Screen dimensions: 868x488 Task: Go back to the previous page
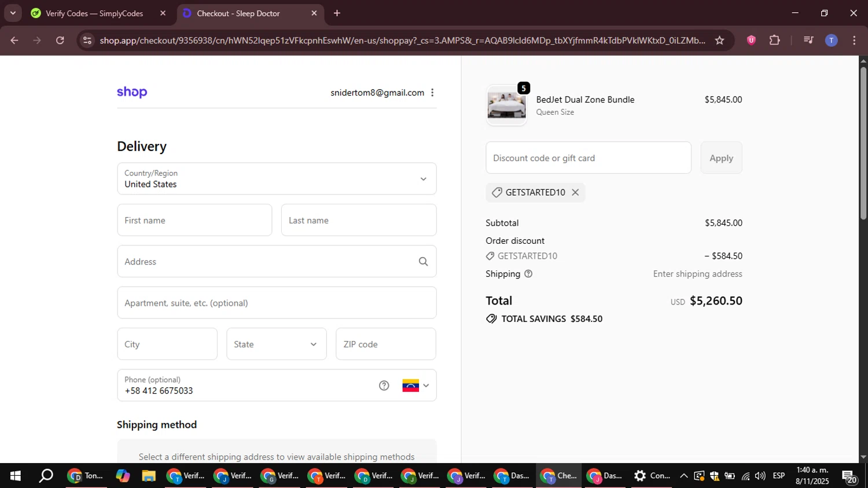tap(14, 40)
